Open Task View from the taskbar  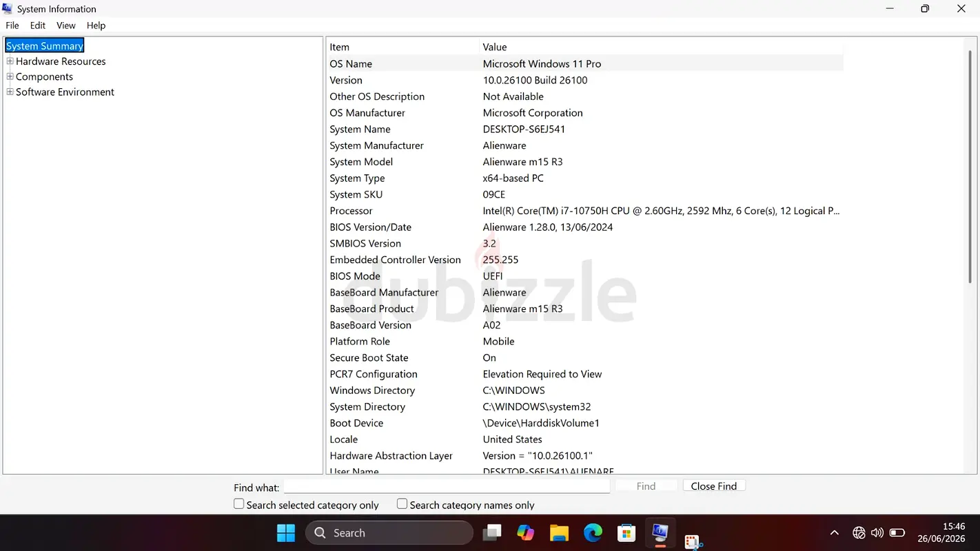point(492,532)
